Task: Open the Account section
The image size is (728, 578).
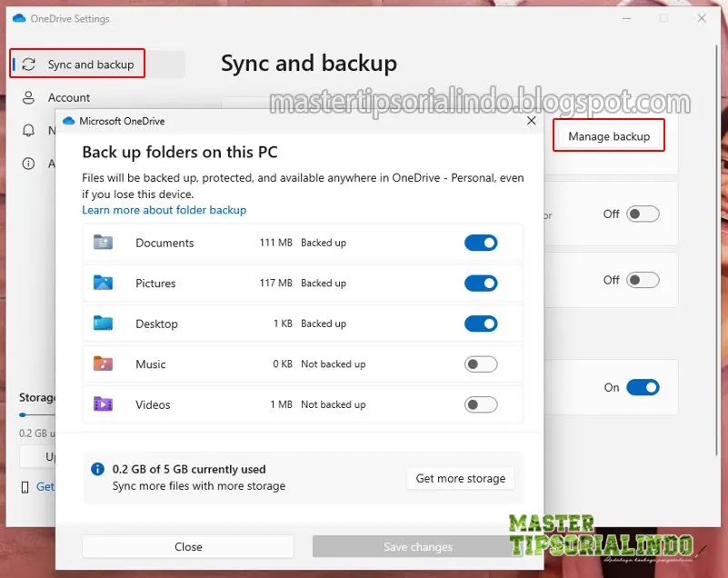Action: coord(69,97)
